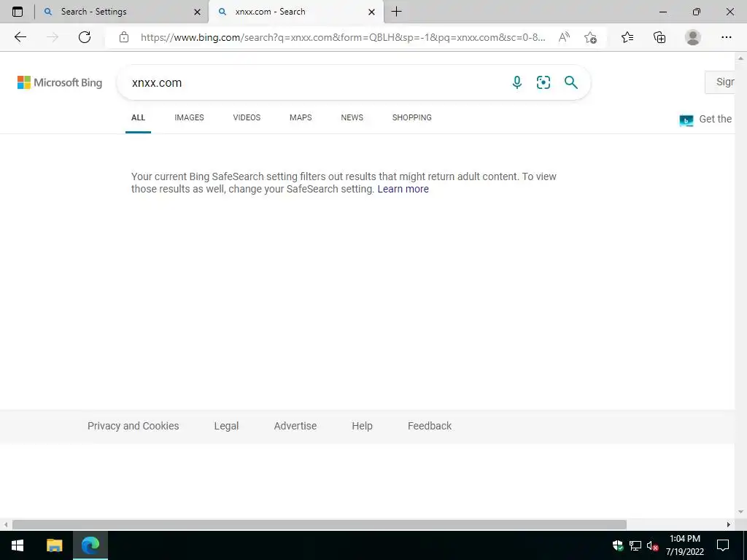Open File Explorer from taskbar
This screenshot has height=560, width=747.
[54, 545]
